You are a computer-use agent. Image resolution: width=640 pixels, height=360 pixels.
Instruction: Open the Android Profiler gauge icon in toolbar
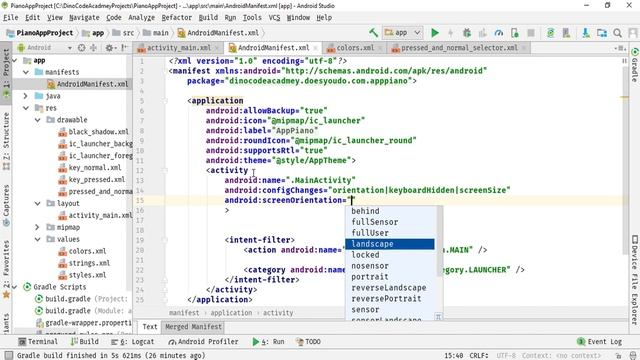[499, 33]
